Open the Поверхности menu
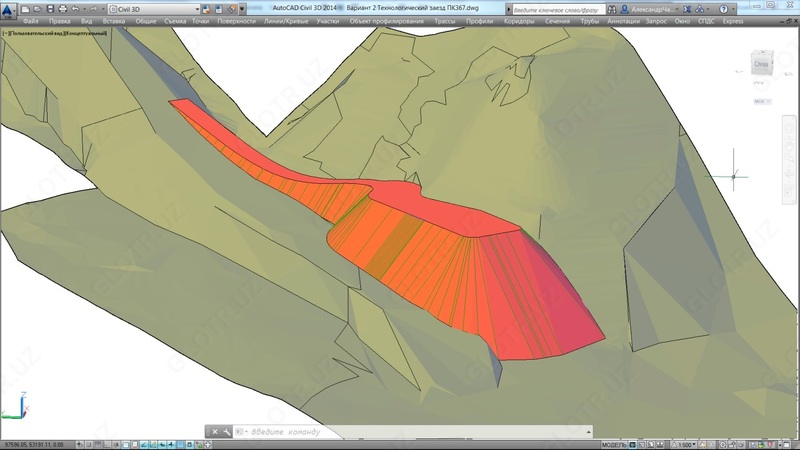This screenshot has width=800, height=450. (235, 20)
